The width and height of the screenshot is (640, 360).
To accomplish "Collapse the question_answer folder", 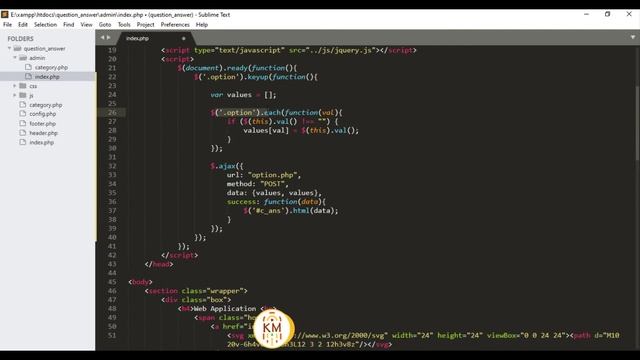I will [x=9, y=49].
